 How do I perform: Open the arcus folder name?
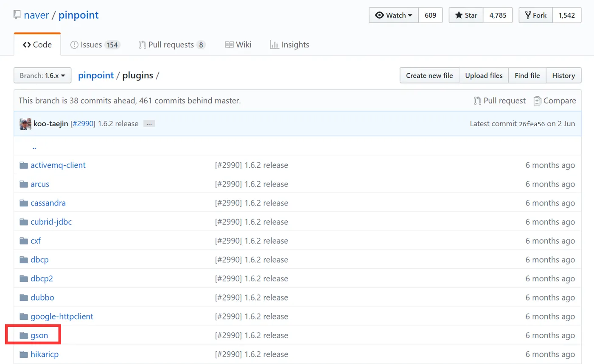click(40, 184)
